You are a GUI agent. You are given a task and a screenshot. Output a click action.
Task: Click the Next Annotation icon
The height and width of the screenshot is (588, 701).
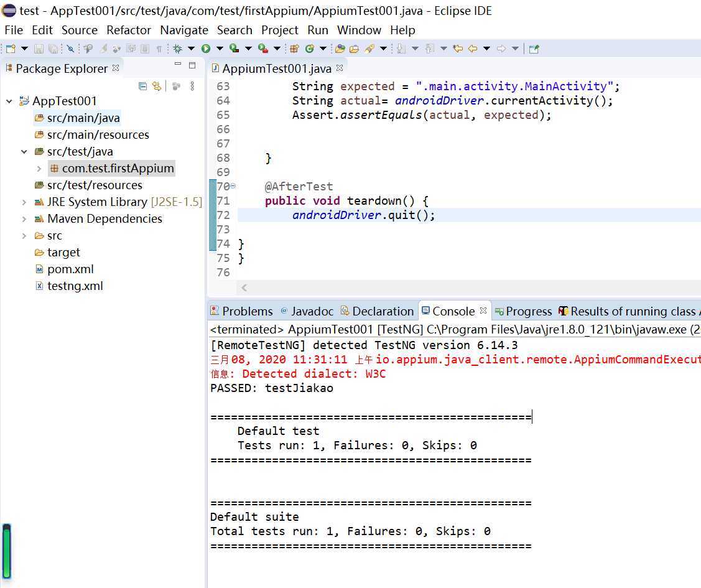[x=401, y=49]
